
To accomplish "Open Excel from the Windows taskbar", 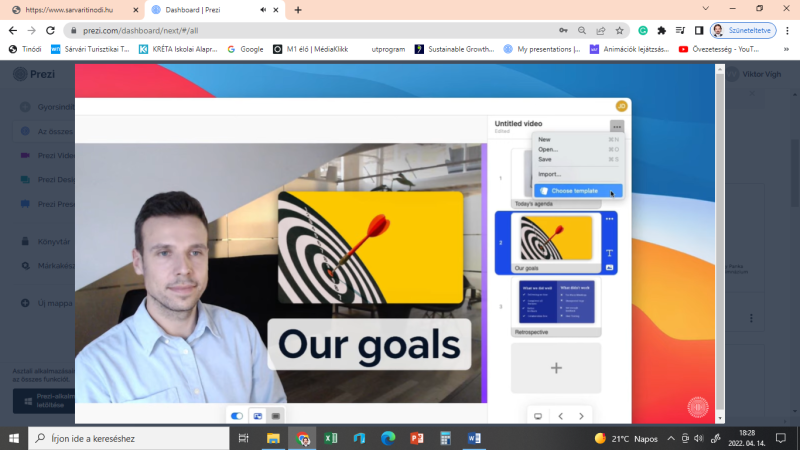I will pos(331,438).
